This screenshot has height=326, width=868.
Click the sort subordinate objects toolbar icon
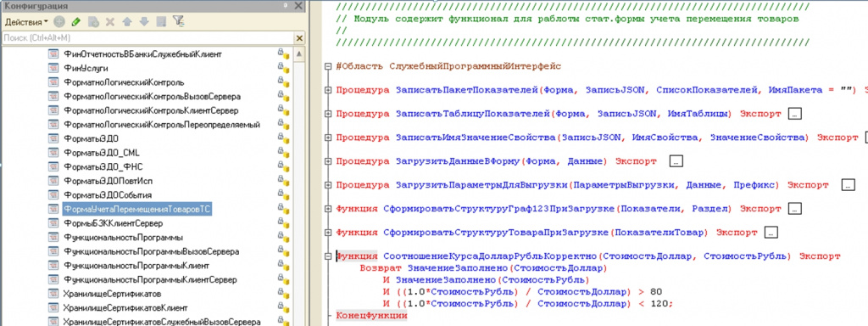tap(161, 22)
